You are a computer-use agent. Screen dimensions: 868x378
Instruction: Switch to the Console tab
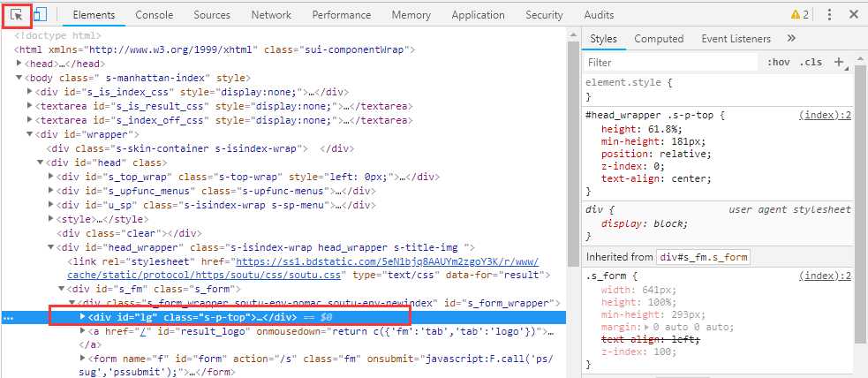click(154, 15)
